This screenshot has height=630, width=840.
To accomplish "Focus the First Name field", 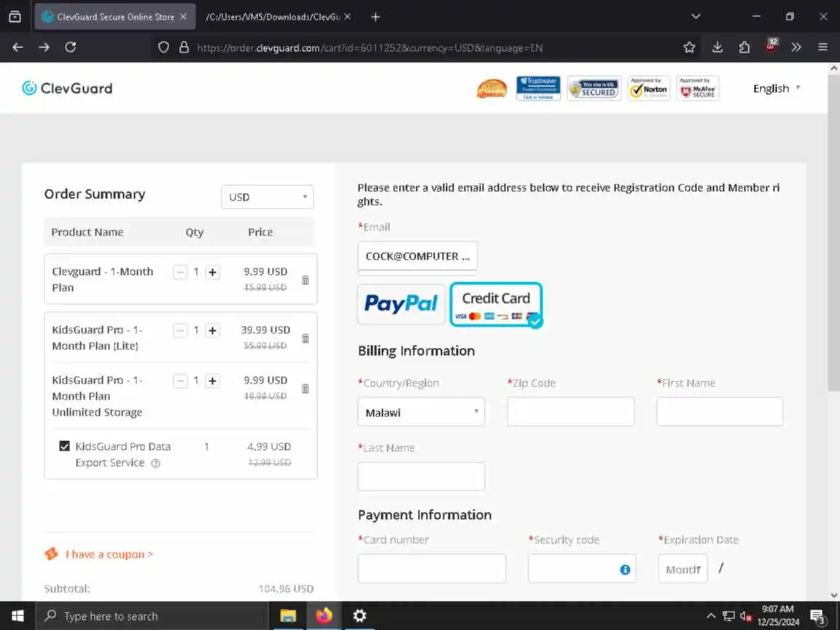I will pos(720,412).
